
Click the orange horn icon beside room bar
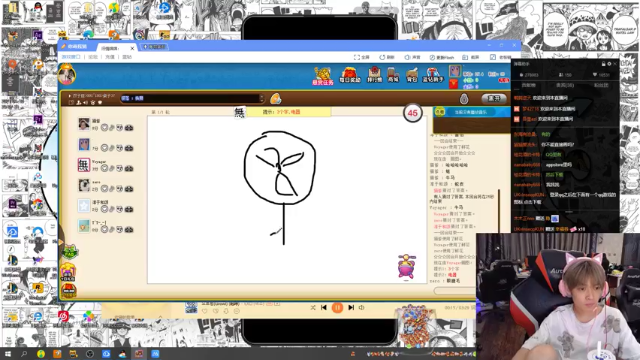[x=276, y=98]
